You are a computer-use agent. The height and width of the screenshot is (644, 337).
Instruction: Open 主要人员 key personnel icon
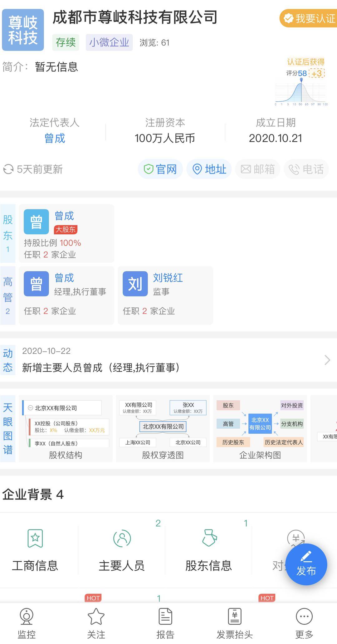pos(122,539)
